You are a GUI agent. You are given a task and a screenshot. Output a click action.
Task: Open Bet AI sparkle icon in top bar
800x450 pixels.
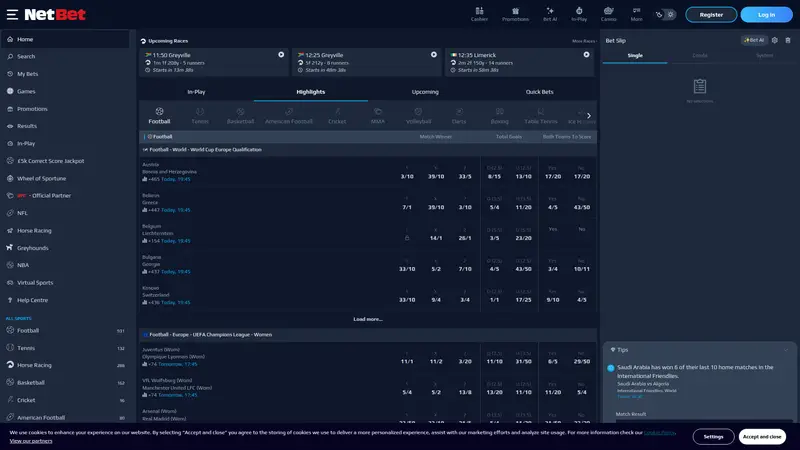tap(550, 14)
